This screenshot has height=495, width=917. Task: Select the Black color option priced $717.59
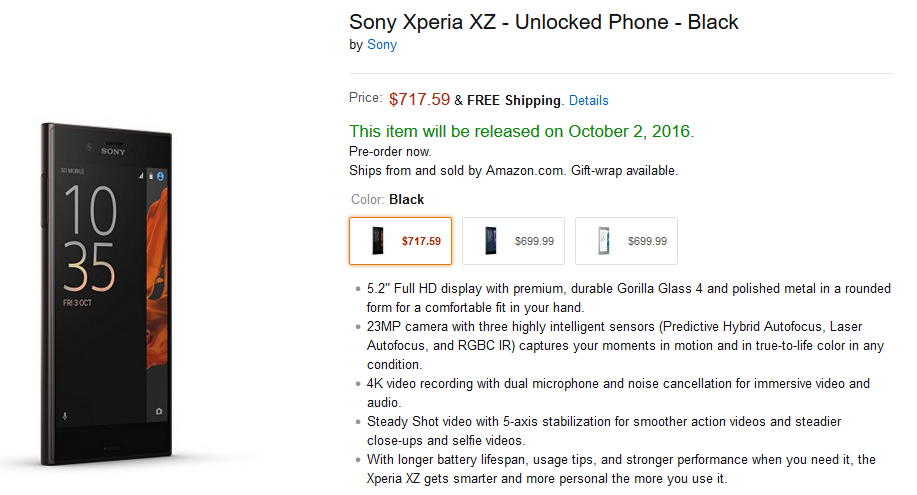pos(401,241)
